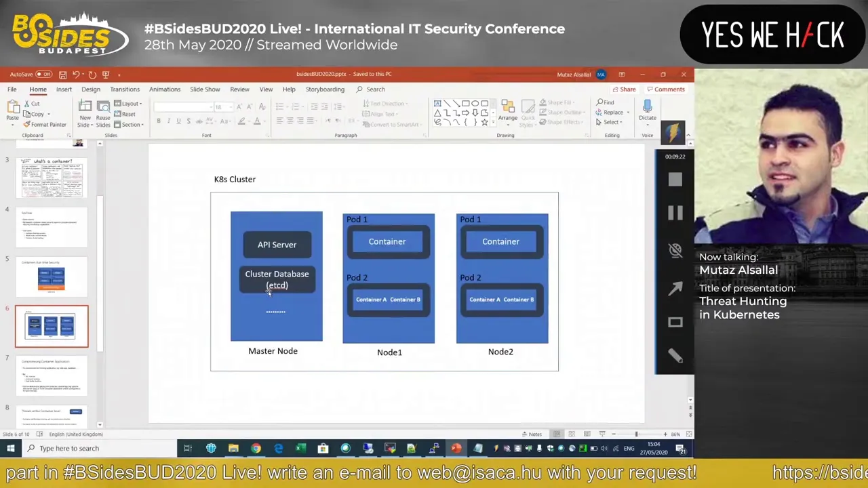The height and width of the screenshot is (488, 868).
Task: Toggle the Notes pane
Action: pyautogui.click(x=531, y=434)
